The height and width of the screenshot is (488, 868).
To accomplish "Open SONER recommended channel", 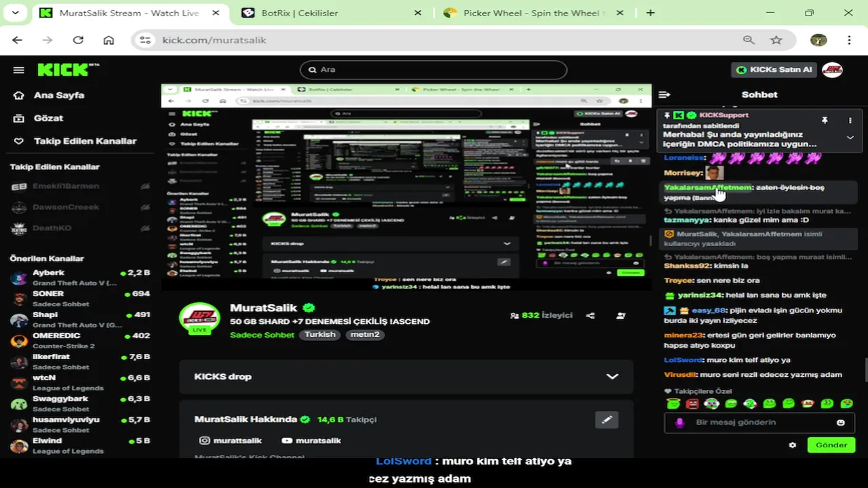I will [80, 299].
